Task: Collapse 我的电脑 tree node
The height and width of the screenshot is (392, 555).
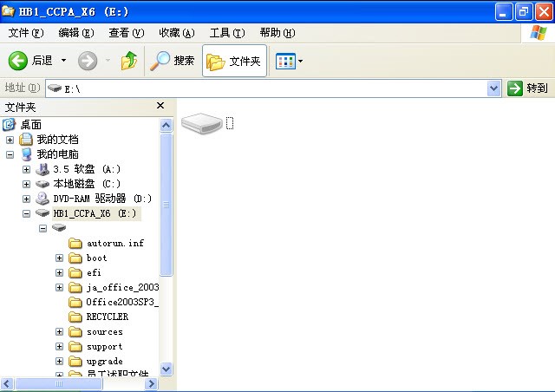Action: point(10,154)
